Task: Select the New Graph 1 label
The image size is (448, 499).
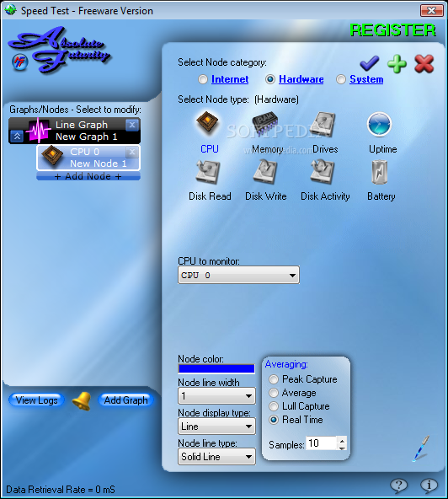Action: pyautogui.click(x=87, y=137)
